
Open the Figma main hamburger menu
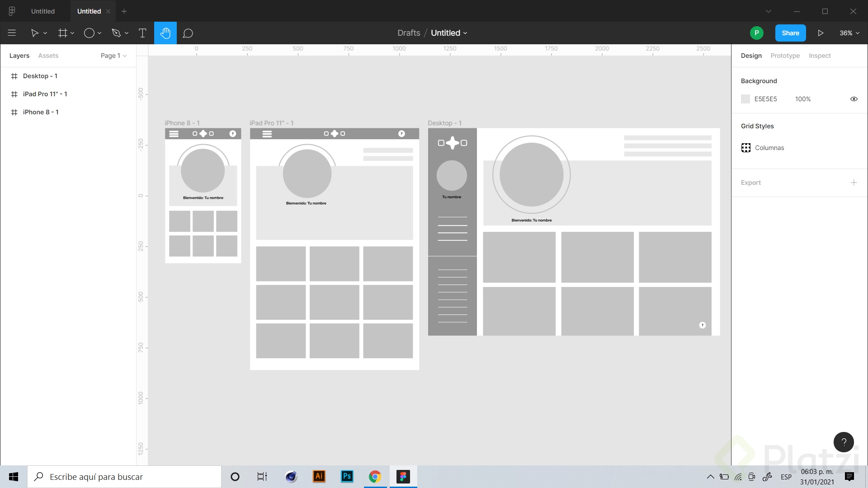12,33
